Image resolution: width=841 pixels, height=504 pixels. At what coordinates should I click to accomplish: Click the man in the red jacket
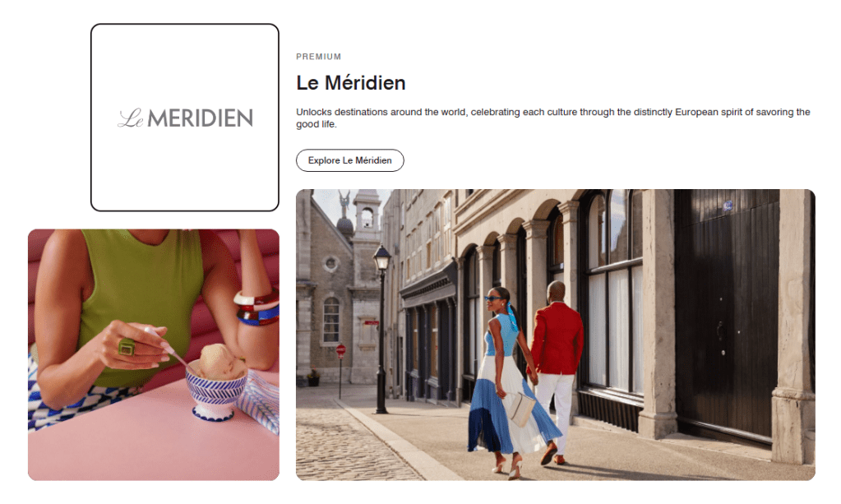pos(557,371)
